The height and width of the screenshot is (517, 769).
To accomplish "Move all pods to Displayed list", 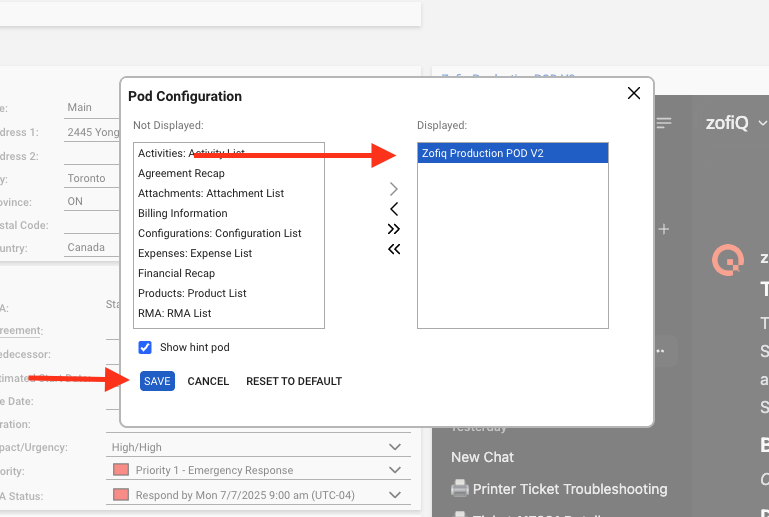I will (x=393, y=229).
